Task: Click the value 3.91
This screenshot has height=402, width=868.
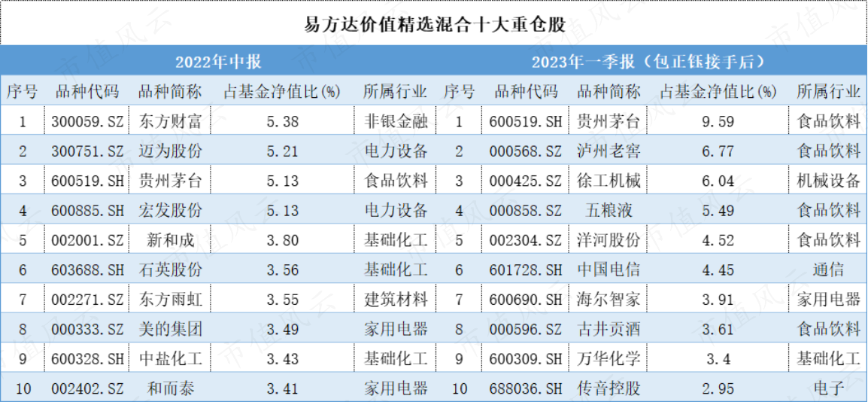Action: click(x=718, y=300)
